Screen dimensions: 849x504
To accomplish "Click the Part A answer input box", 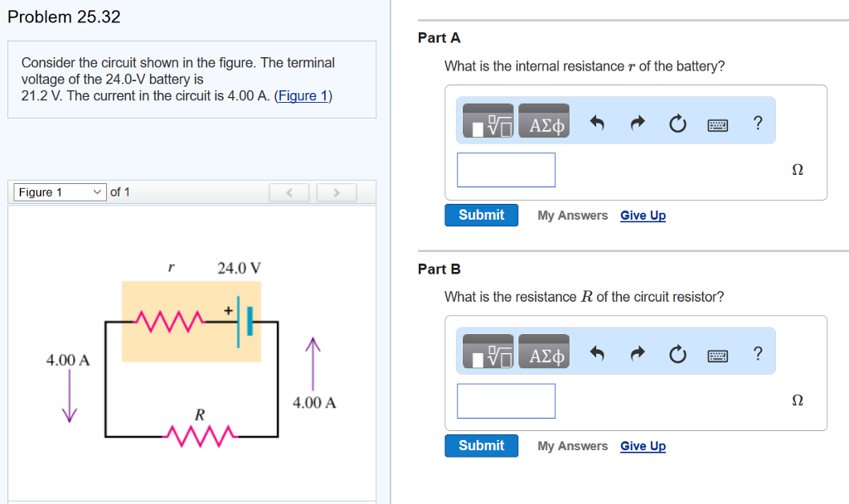I will [x=506, y=169].
